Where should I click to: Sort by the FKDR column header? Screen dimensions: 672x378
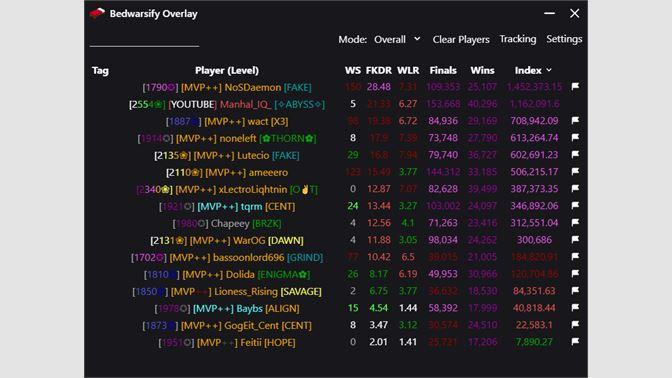378,70
